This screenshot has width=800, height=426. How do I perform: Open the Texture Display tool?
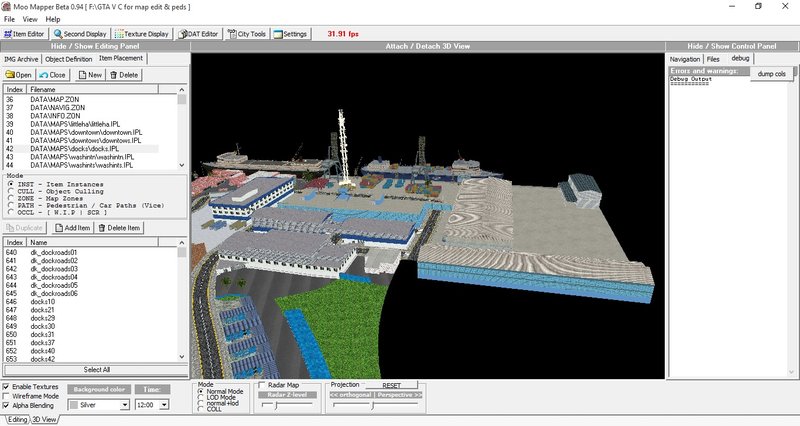coord(142,34)
